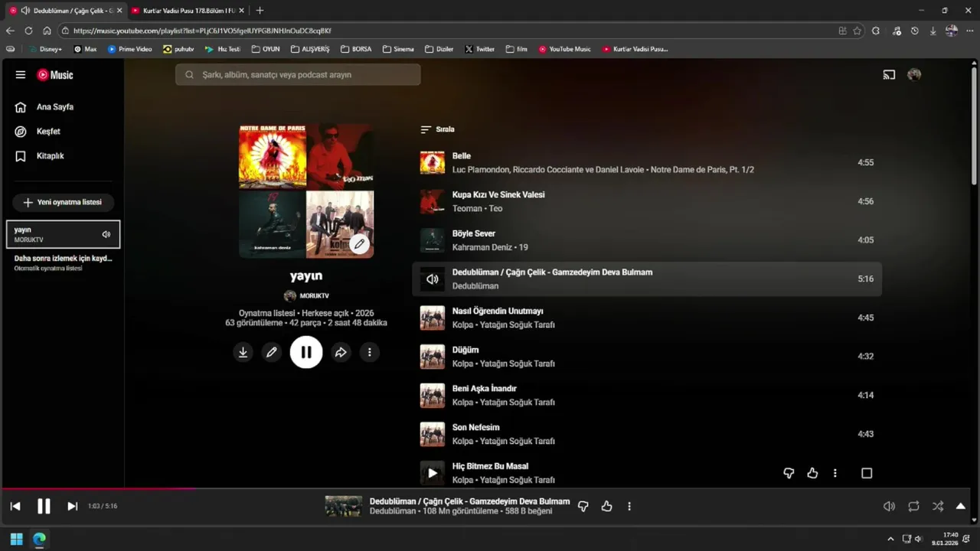This screenshot has height=551, width=980.
Task: Click the Belle album thumbnail
Action: tap(433, 162)
